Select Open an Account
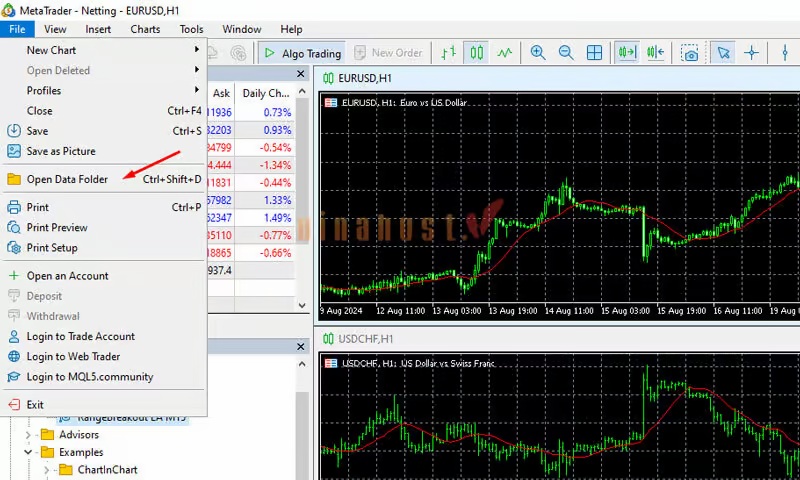This screenshot has height=480, width=800. [x=104, y=275]
